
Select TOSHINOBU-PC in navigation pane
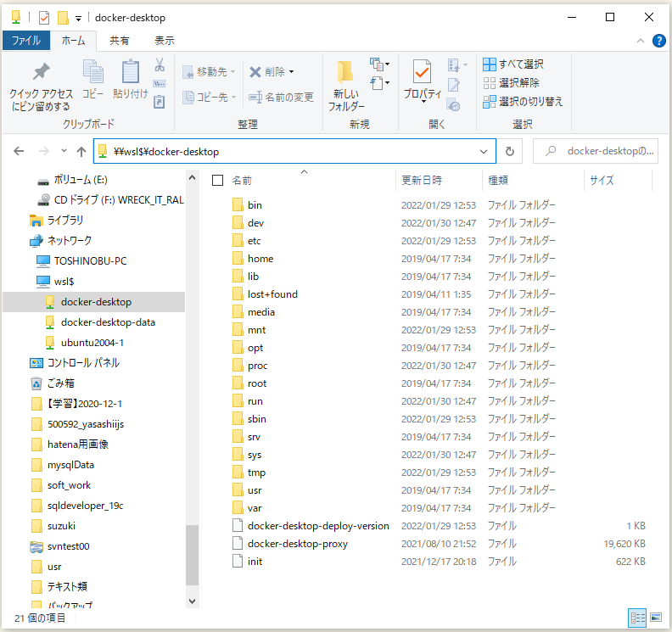(81, 261)
